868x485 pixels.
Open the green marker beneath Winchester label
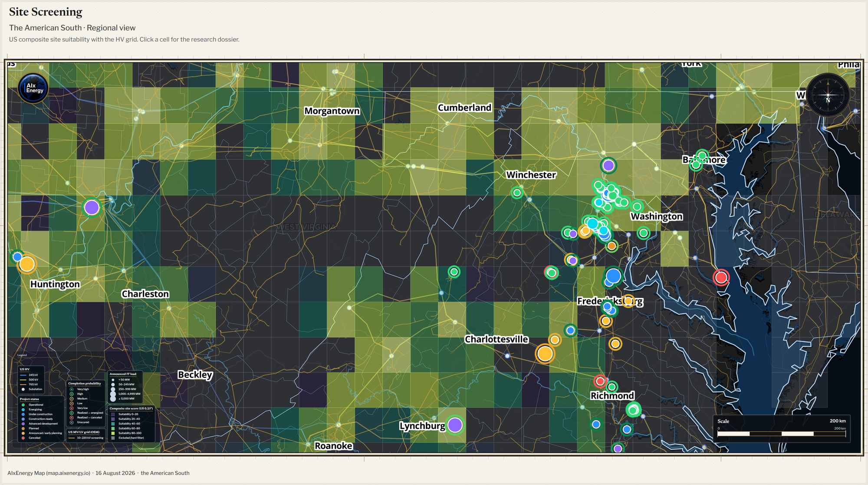(517, 192)
